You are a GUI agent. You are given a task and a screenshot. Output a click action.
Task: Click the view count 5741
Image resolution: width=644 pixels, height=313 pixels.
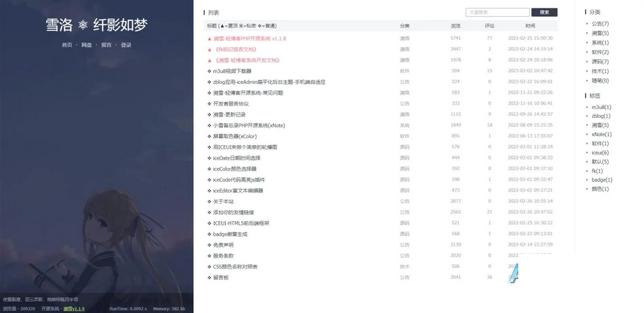pyautogui.click(x=456, y=38)
